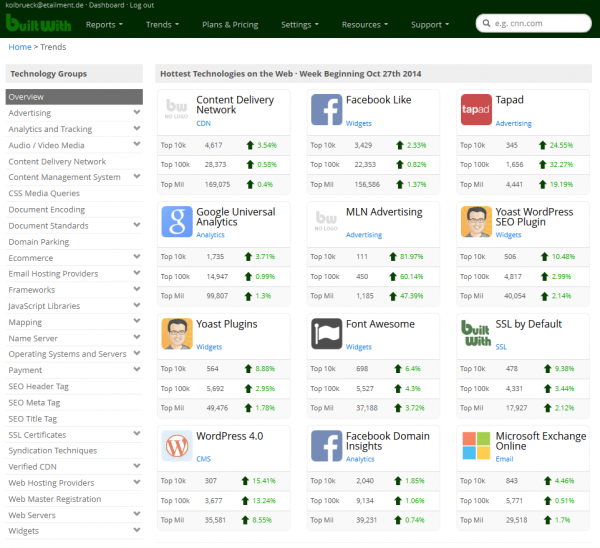
Task: Click the WordPress 4.0 logo icon
Action: (x=177, y=446)
